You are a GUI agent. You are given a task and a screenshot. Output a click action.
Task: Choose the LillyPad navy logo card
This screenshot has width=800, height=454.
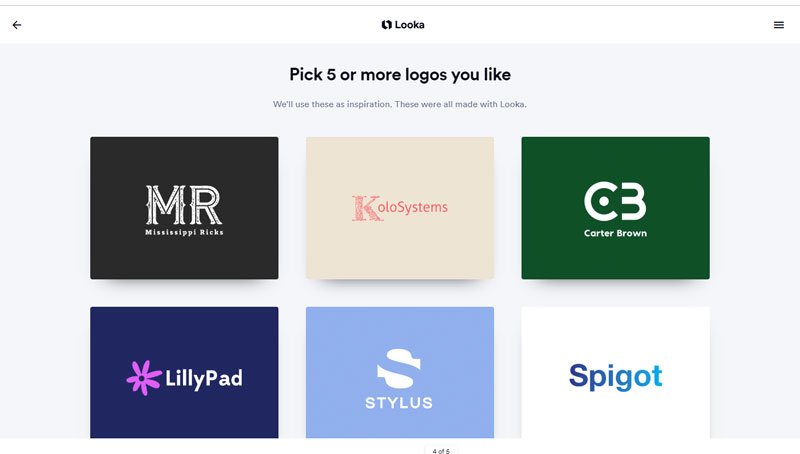184,372
